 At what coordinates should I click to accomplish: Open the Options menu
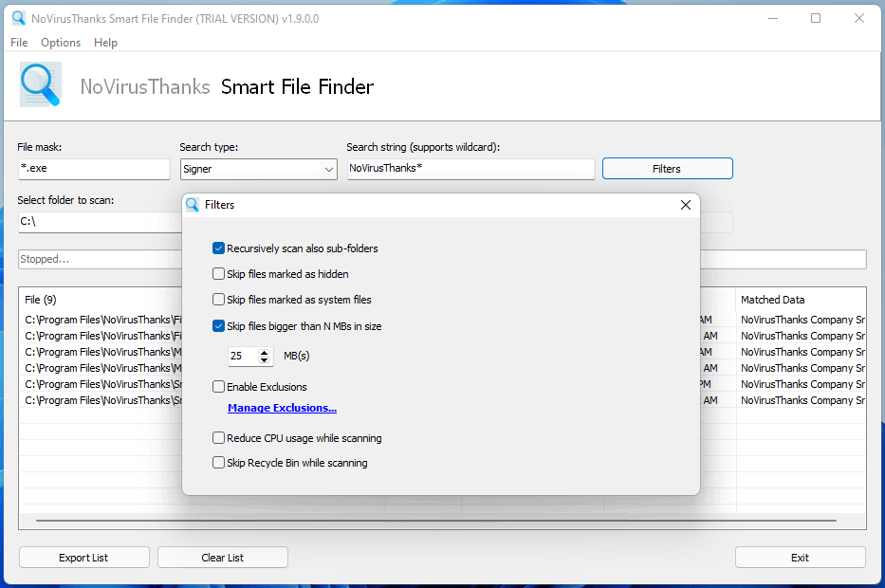pyautogui.click(x=60, y=42)
